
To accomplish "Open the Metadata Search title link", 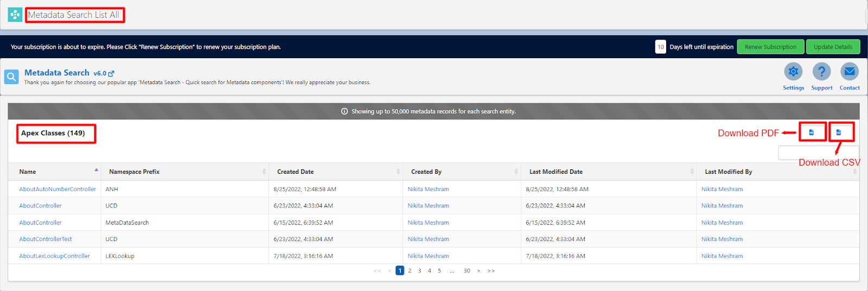I will coord(57,73).
